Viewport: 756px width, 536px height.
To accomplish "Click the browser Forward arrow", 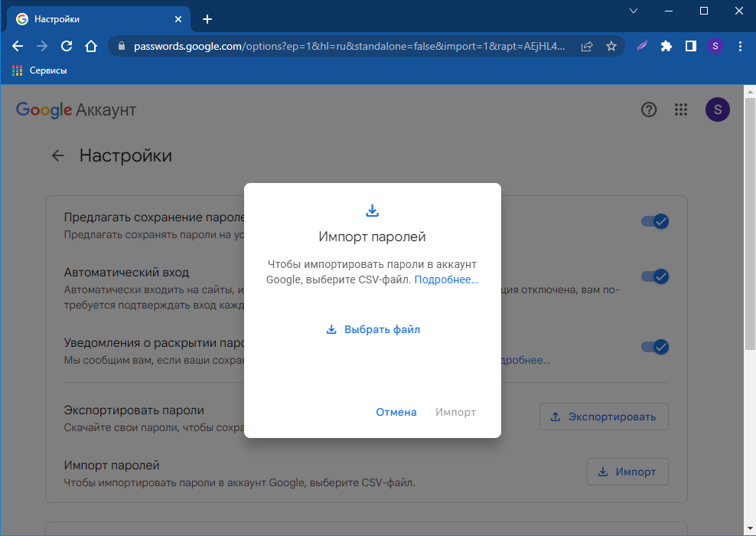I will 42,46.
